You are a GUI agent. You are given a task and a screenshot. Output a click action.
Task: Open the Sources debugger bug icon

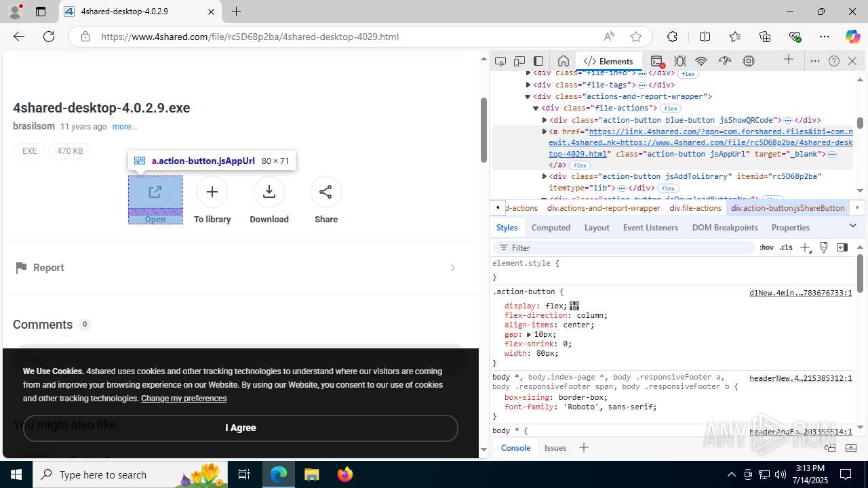pos(680,61)
